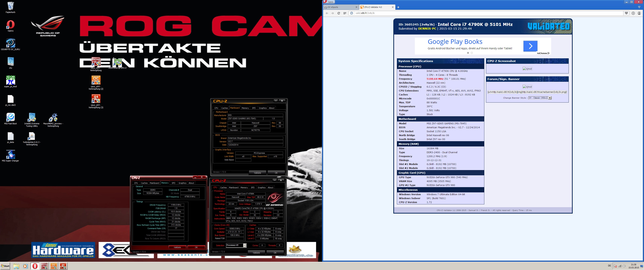Image resolution: width=644 pixels, height=270 pixels.
Task: Click the Opera taskbar button
Action: click(x=35, y=266)
